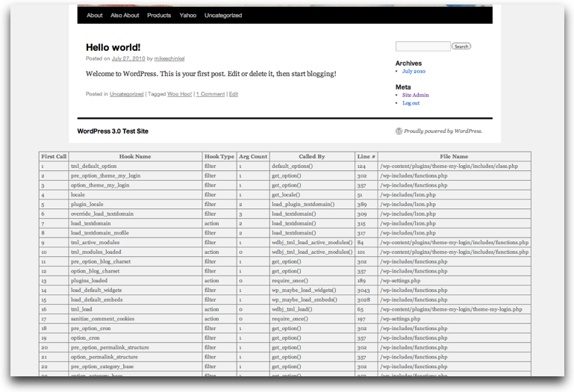574x392 pixels.
Task: Select the pre_option_blog_charset cell
Action: pyautogui.click(x=135, y=261)
